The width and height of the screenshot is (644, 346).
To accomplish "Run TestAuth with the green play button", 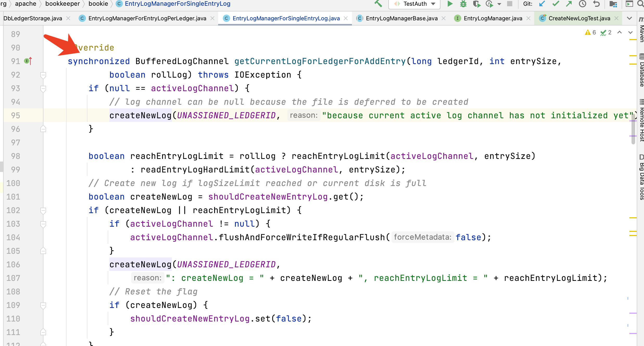I will [x=450, y=4].
